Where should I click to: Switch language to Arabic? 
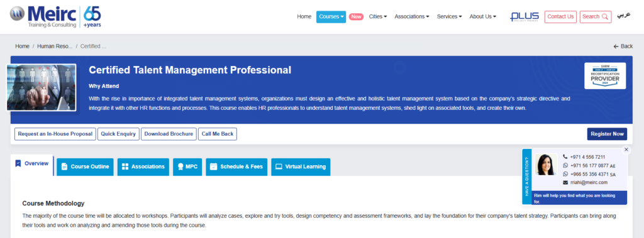(623, 16)
